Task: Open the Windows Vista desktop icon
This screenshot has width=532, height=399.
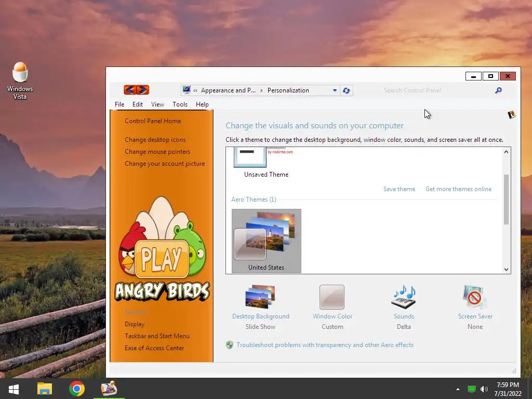Action: coord(20,81)
